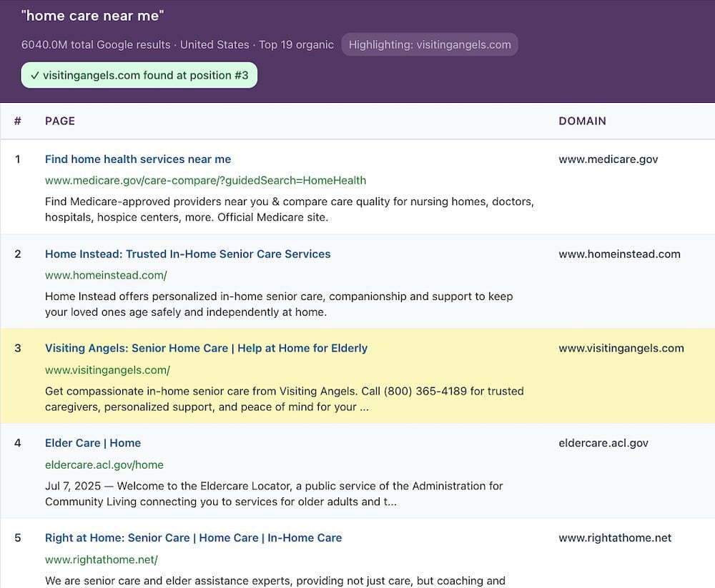The image size is (715, 588).
Task: Open the Visiting Angels result title
Action: [206, 348]
